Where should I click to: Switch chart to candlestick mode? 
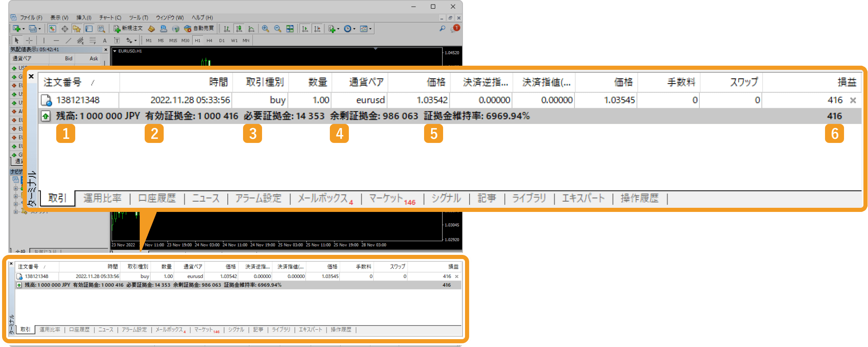(239, 29)
